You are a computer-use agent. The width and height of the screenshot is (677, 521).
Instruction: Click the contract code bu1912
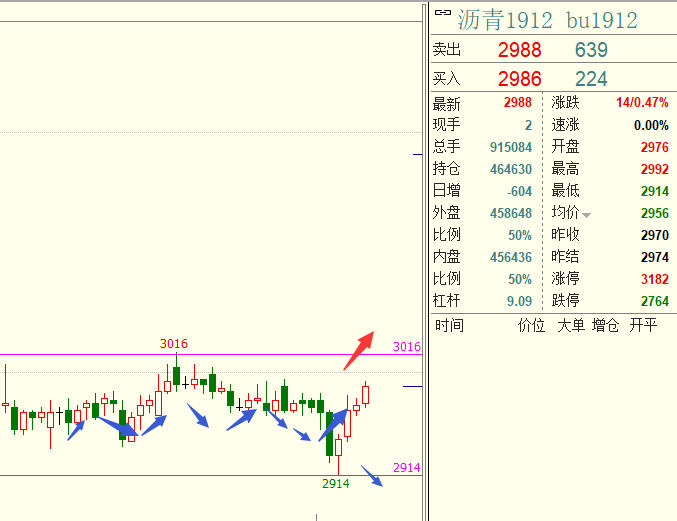pos(602,20)
